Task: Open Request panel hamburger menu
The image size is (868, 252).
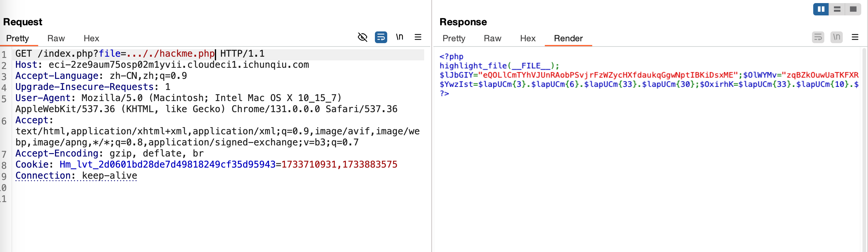Action: pos(418,37)
